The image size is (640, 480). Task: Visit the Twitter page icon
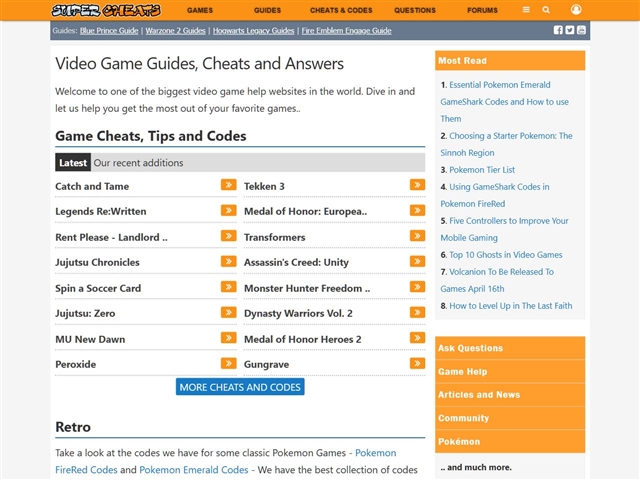tap(570, 30)
